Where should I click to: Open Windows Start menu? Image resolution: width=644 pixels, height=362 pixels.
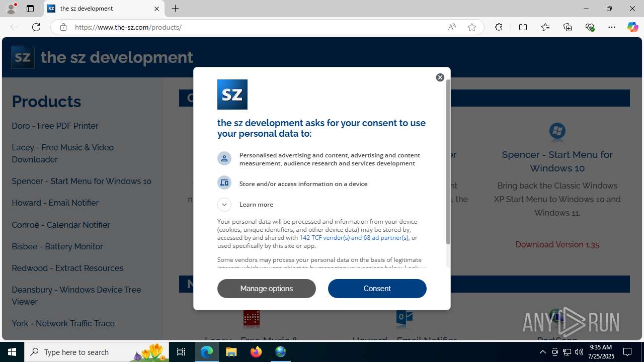click(12, 352)
